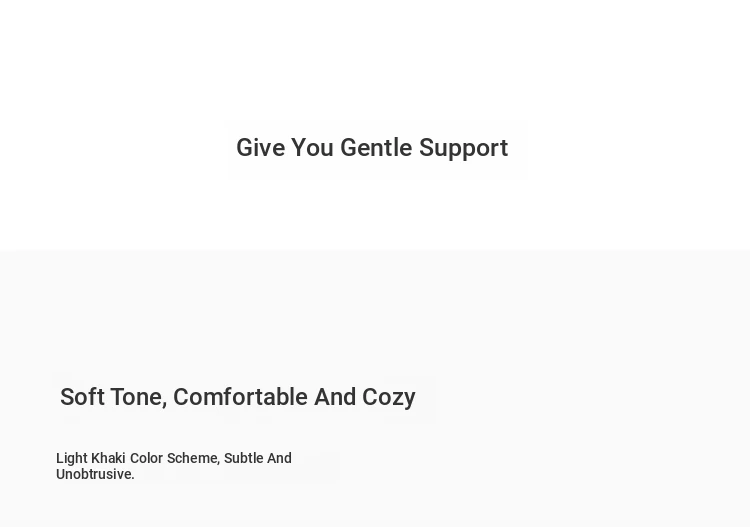The height and width of the screenshot is (527, 750).
Task: Click the word "Tone" in the second heading
Action: click(x=135, y=397)
